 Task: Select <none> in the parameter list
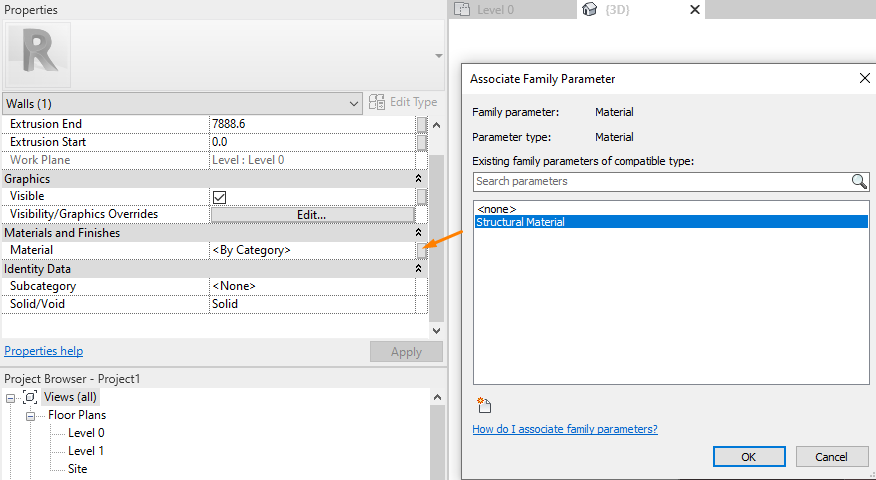point(497,209)
